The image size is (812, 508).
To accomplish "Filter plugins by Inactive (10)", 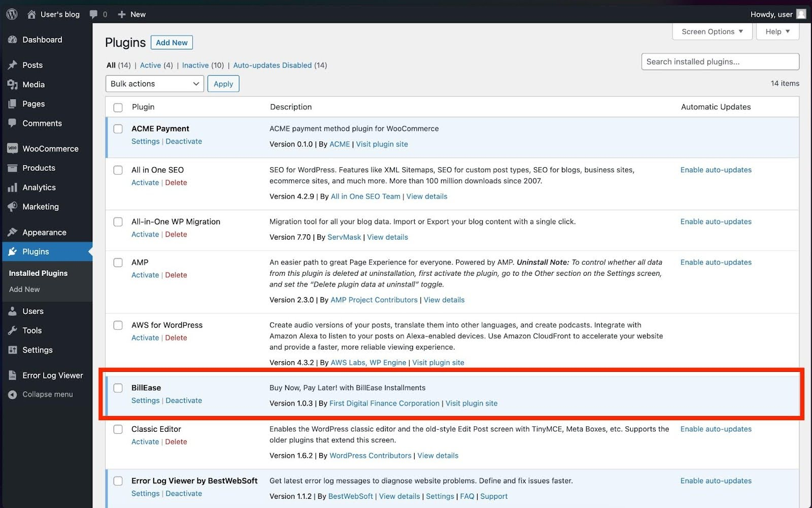I will click(203, 65).
